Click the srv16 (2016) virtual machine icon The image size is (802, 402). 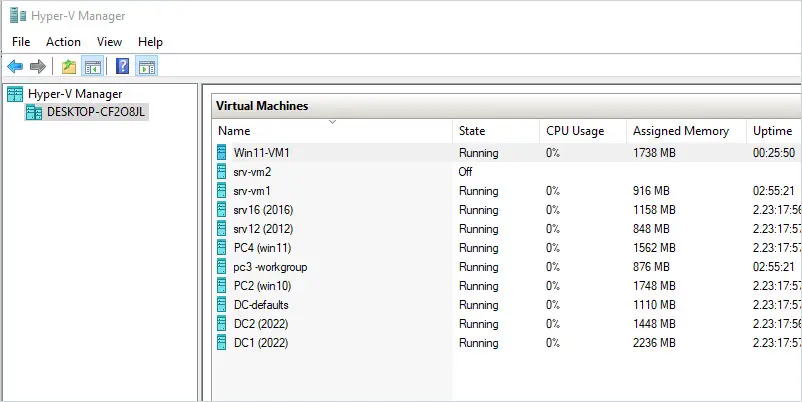[221, 209]
